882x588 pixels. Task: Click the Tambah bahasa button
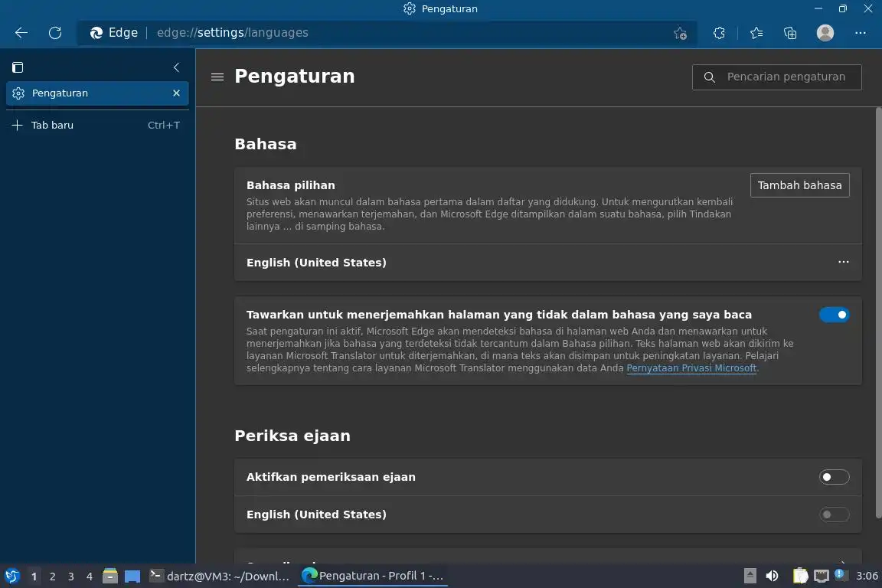[x=799, y=185]
